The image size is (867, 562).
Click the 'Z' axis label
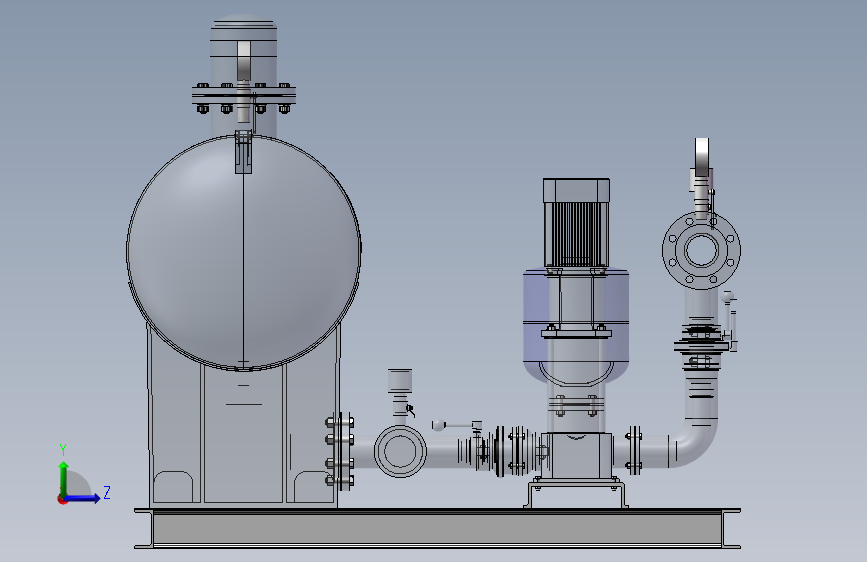coord(107,492)
